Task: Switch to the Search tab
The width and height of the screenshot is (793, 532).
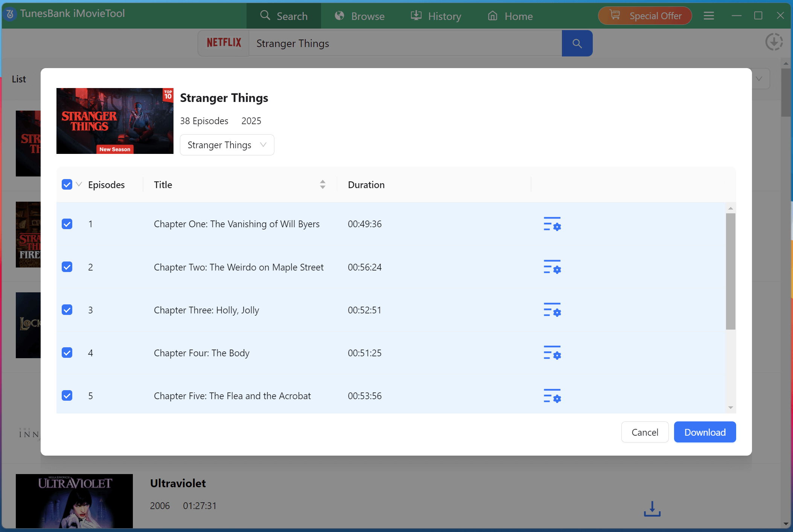Action: 284,16
